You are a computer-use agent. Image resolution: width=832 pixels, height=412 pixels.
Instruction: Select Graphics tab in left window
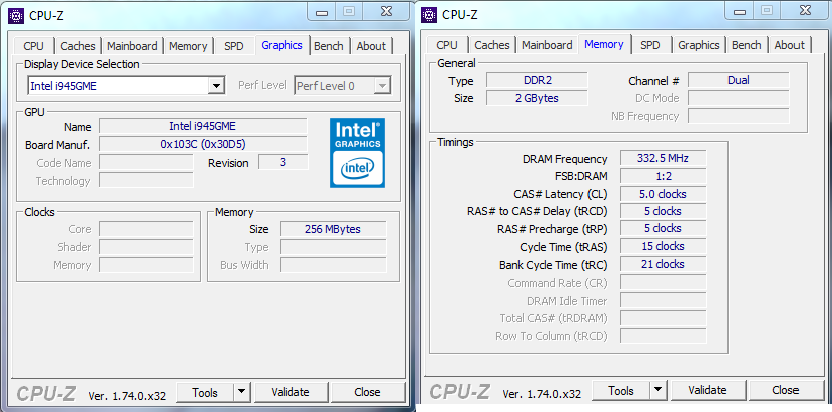click(x=282, y=45)
